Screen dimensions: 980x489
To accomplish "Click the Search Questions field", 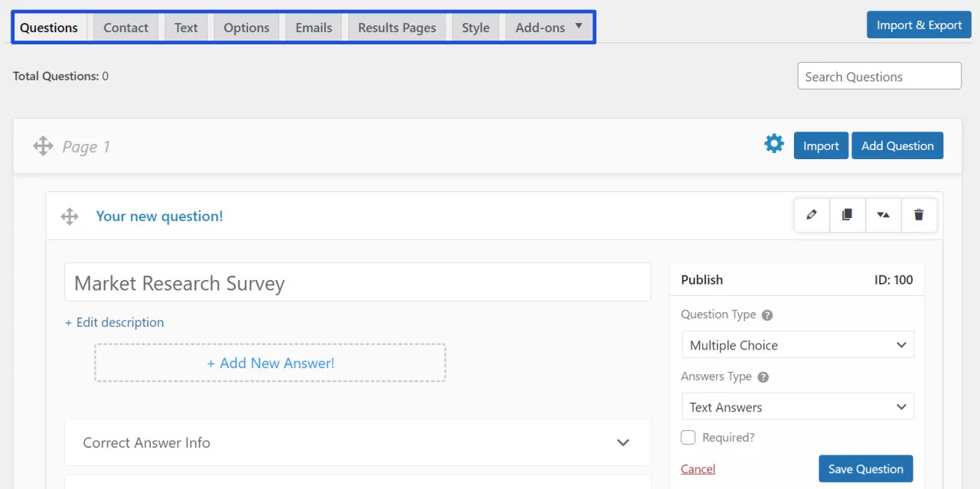I will [879, 76].
